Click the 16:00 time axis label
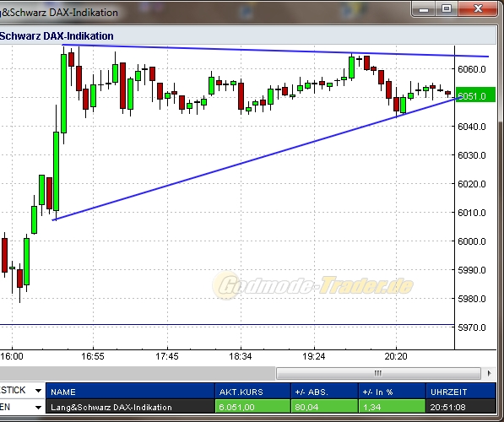This screenshot has height=422, width=504. (12, 356)
